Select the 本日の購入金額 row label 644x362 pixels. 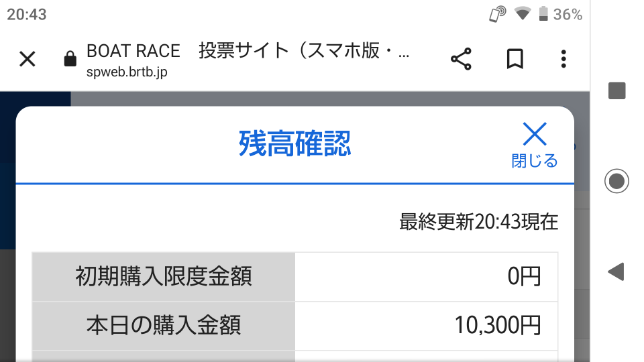pyautogui.click(x=164, y=326)
